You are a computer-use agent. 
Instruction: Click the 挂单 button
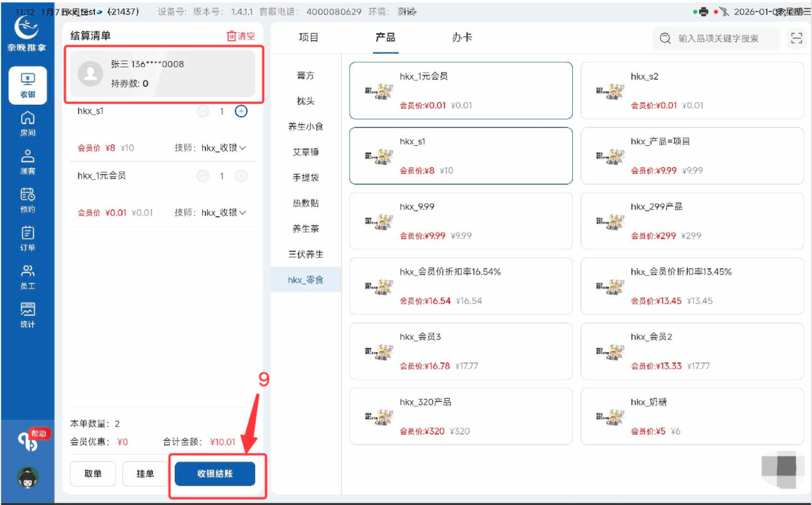[x=144, y=473]
